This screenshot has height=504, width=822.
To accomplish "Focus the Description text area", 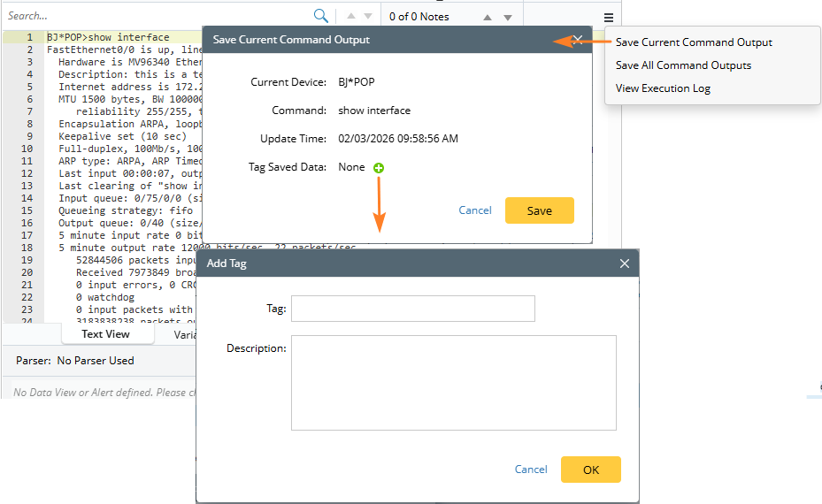I will point(454,383).
